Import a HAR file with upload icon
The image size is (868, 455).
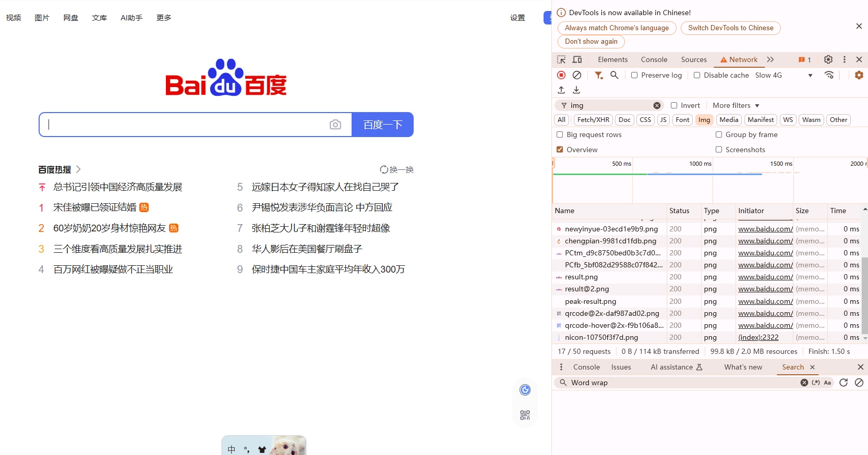click(561, 90)
